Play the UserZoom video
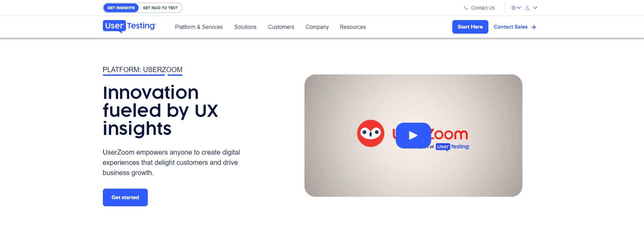Viewport: 644px width, 226px height. pyautogui.click(x=413, y=135)
